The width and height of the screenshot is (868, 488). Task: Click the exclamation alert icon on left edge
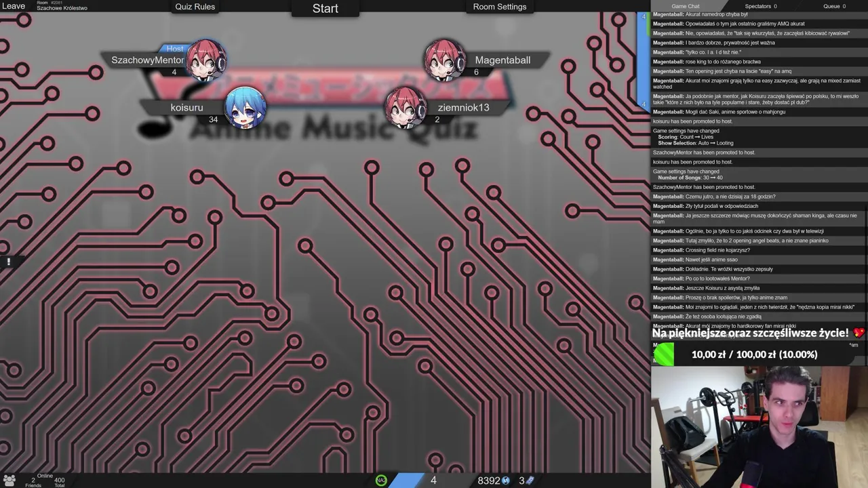9,262
